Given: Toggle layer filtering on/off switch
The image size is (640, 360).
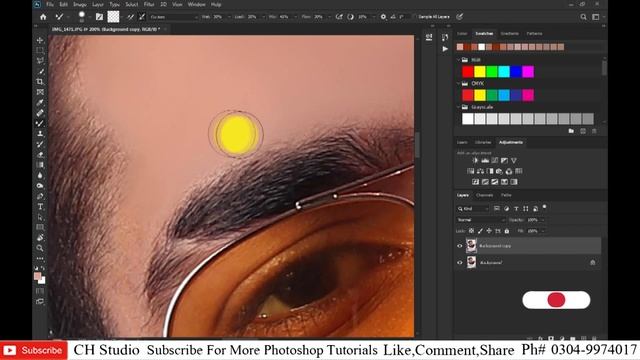Looking at the screenshot, I should pyautogui.click(x=544, y=207).
